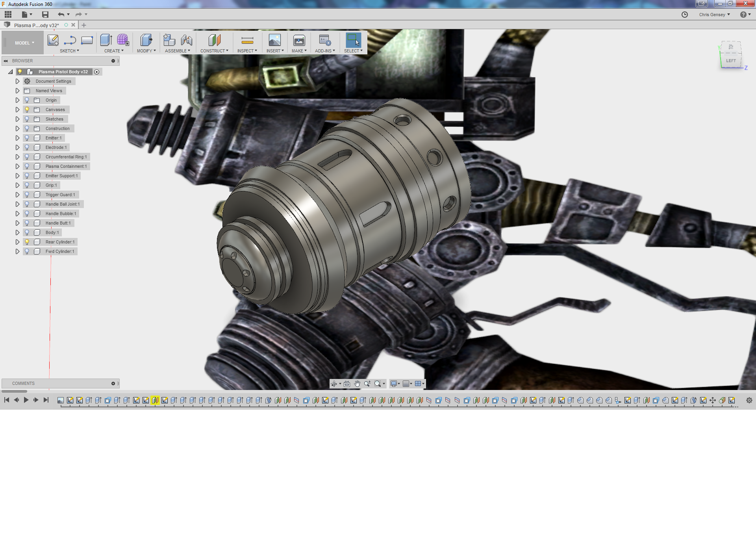Open the Insert canvas image icon

(274, 40)
